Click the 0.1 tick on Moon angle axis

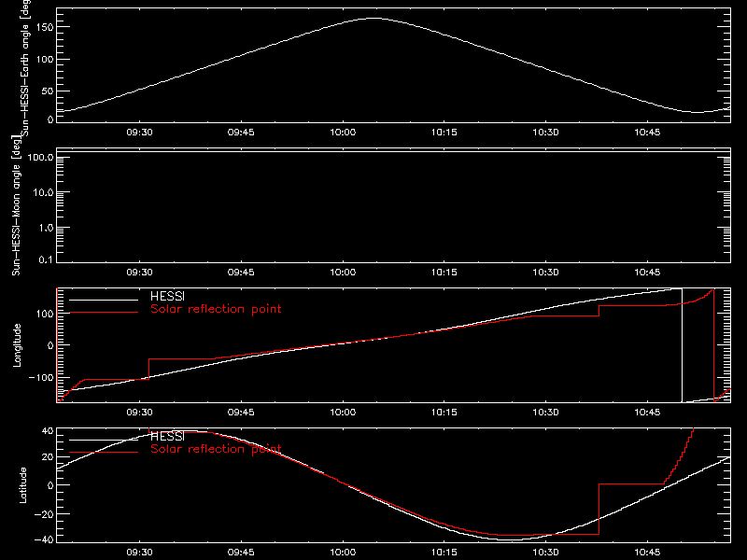(x=46, y=259)
